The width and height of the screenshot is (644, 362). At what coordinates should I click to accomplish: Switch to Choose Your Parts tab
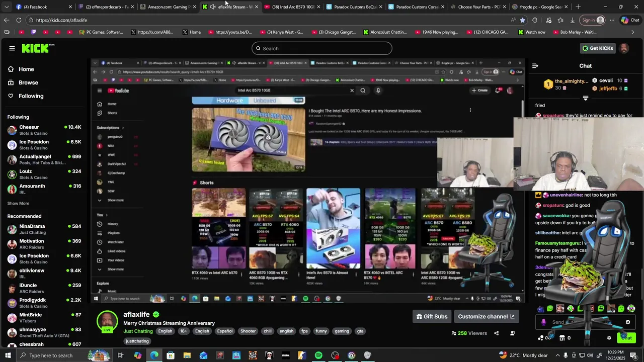(478, 7)
